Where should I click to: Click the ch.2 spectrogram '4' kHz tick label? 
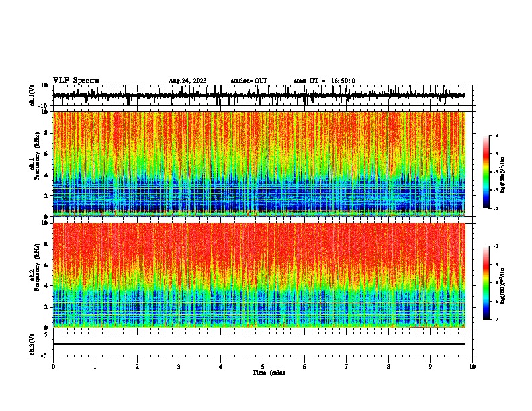pos(46,286)
